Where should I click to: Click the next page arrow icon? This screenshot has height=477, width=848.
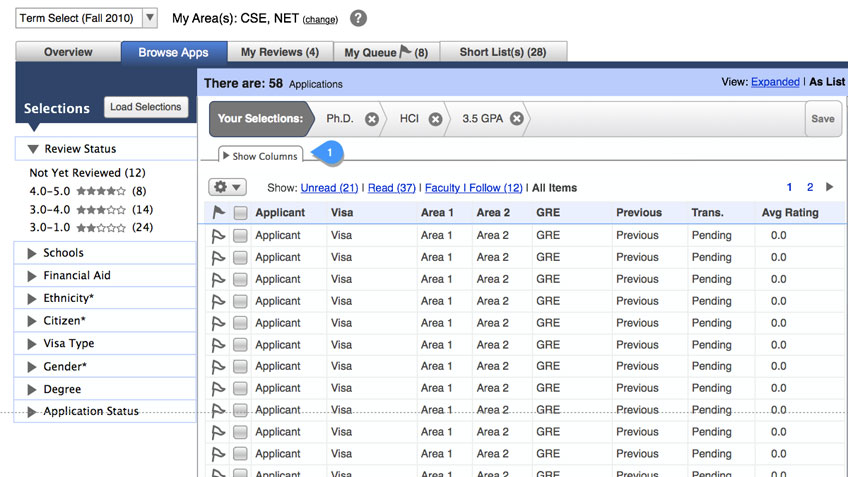(x=829, y=187)
